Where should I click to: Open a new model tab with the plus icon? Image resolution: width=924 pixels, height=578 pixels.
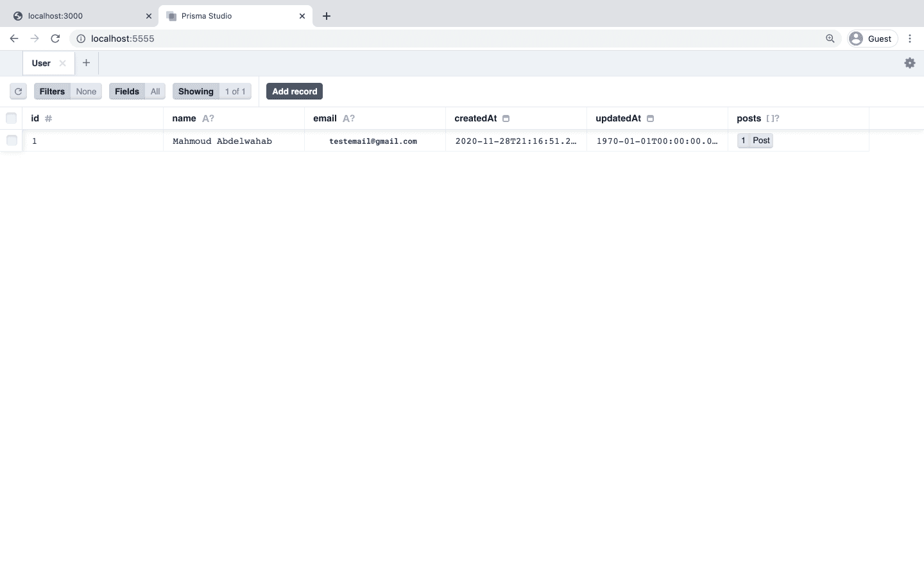coord(86,63)
